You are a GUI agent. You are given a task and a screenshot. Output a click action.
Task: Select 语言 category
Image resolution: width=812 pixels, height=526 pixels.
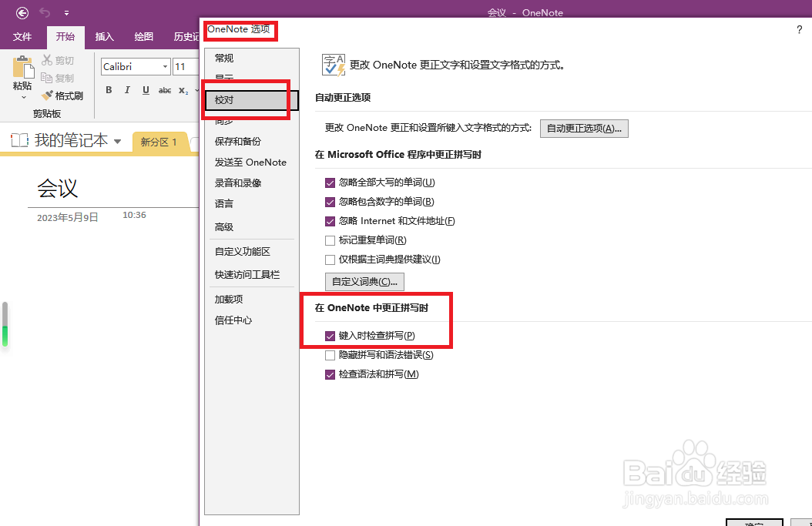click(x=252, y=203)
